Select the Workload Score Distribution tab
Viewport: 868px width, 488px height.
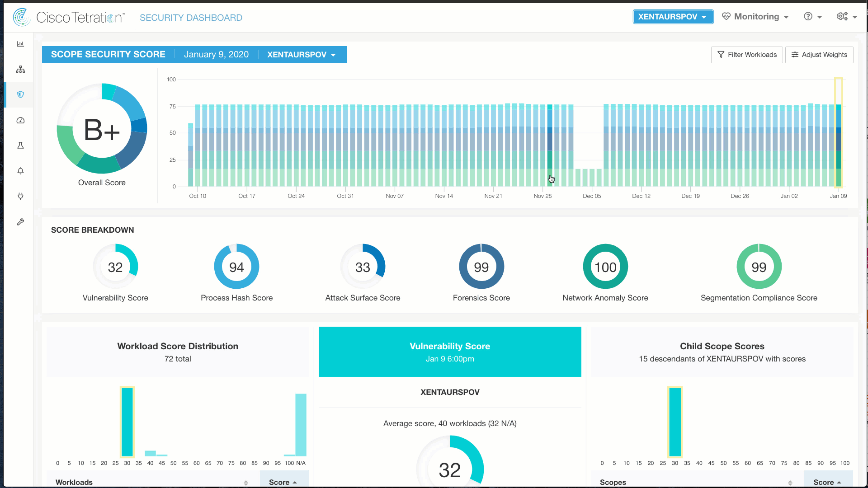pyautogui.click(x=178, y=352)
